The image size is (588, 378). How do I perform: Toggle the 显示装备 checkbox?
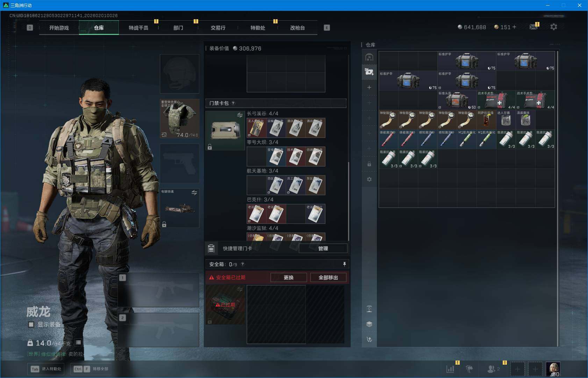coord(31,325)
